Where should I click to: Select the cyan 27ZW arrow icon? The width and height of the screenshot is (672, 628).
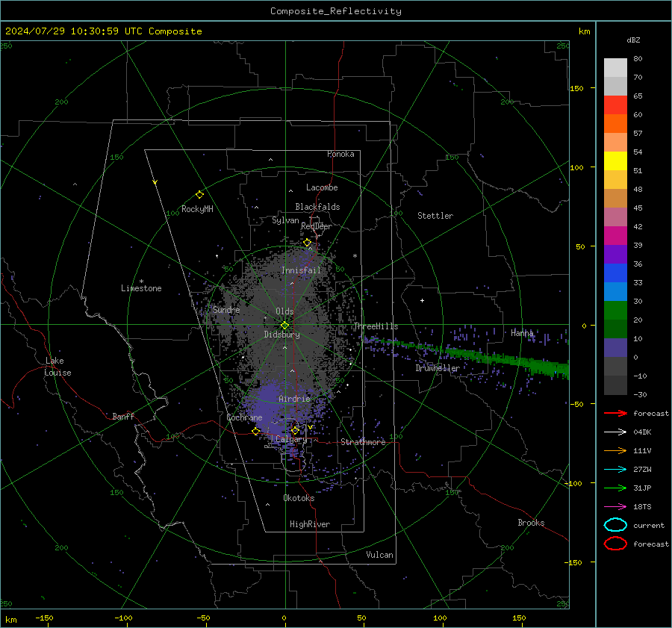[x=615, y=470]
